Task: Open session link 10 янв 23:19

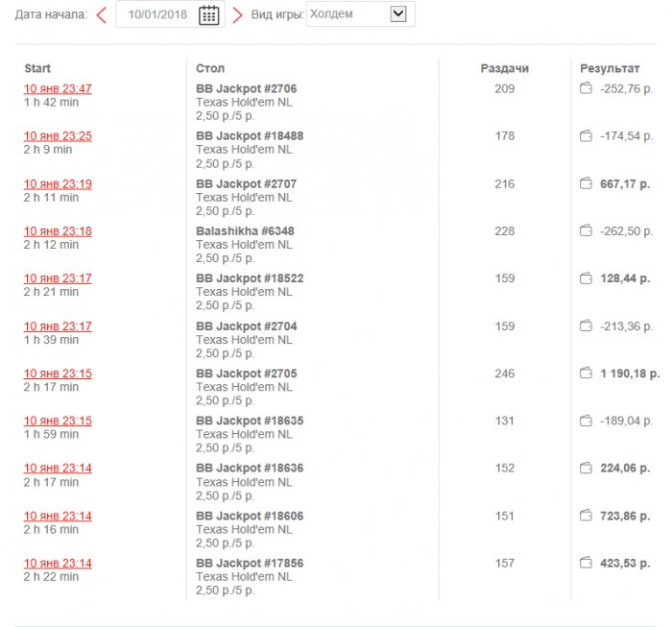Action: (58, 183)
